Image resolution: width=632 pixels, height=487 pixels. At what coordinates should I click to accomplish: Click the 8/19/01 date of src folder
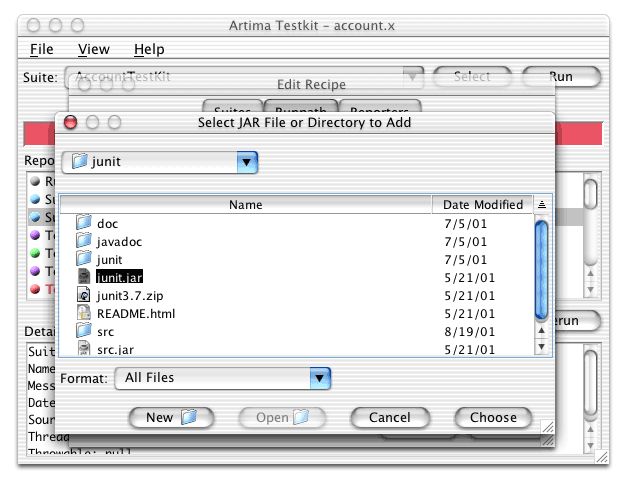click(470, 331)
